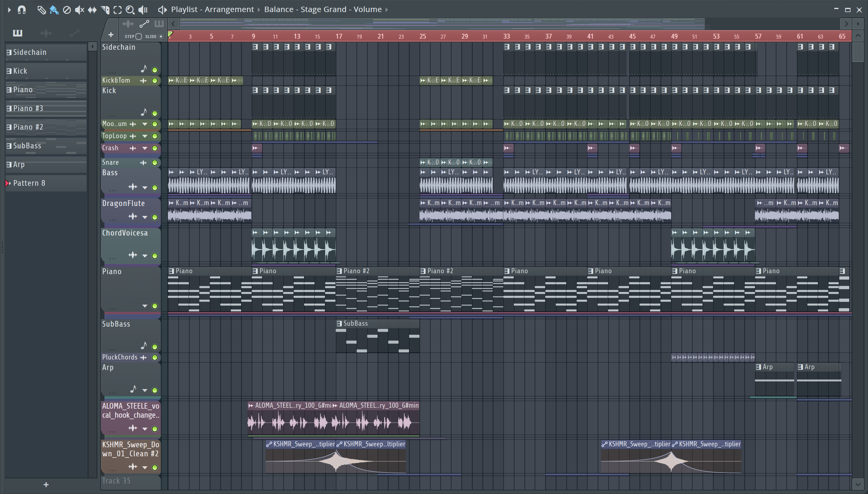Click the automation filter icon above SLIDE
The width and height of the screenshot is (868, 494).
click(144, 24)
